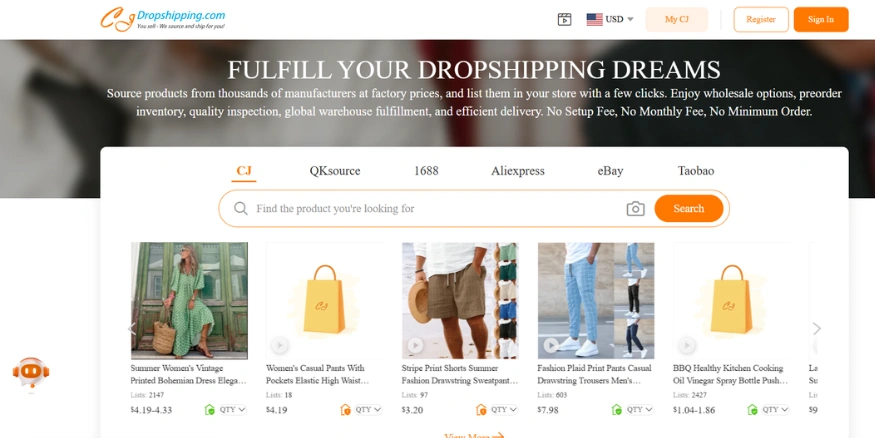Select the CJ source tab
This screenshot has height=438, width=875.
point(244,171)
